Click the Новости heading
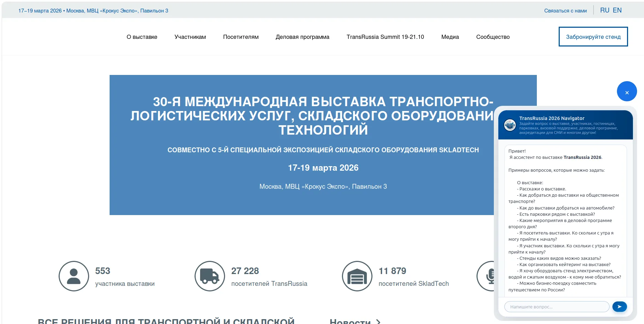Image resolution: width=644 pixels, height=324 pixels. click(350, 322)
